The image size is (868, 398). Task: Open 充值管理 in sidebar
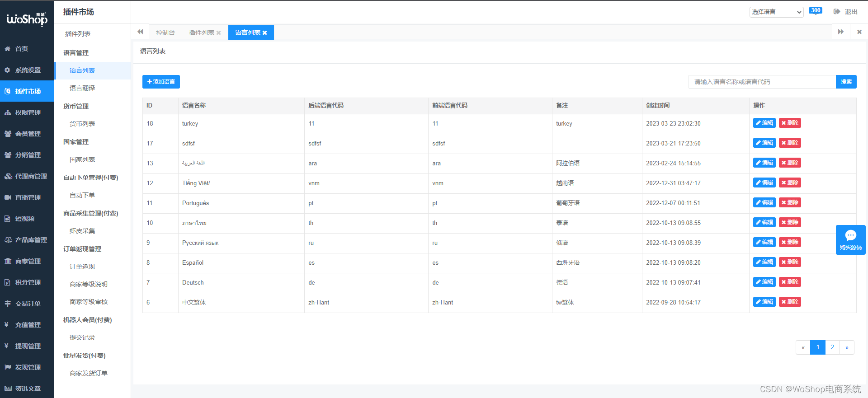tap(27, 325)
